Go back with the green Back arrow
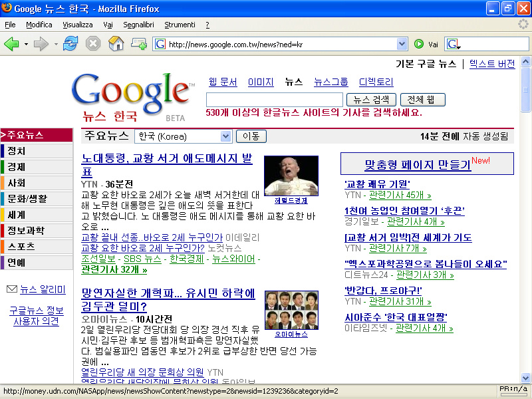The image size is (532, 399). click(x=11, y=44)
